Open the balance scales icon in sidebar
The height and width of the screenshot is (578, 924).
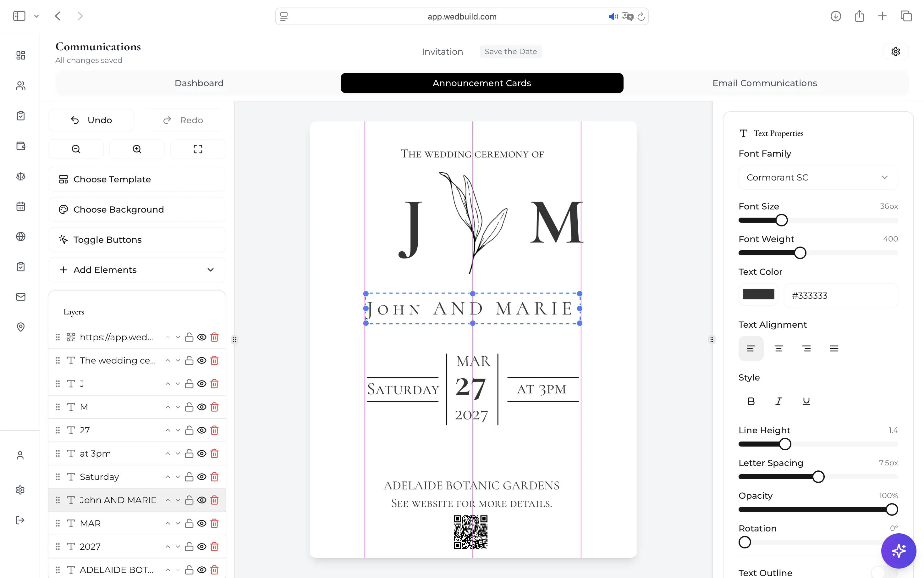pyautogui.click(x=21, y=176)
